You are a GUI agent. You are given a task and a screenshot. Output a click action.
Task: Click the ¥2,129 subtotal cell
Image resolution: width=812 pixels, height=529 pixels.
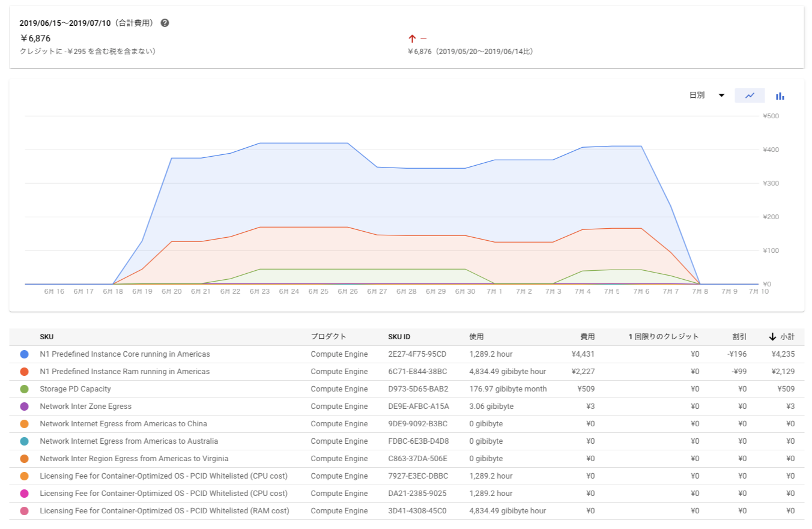[x=783, y=372]
